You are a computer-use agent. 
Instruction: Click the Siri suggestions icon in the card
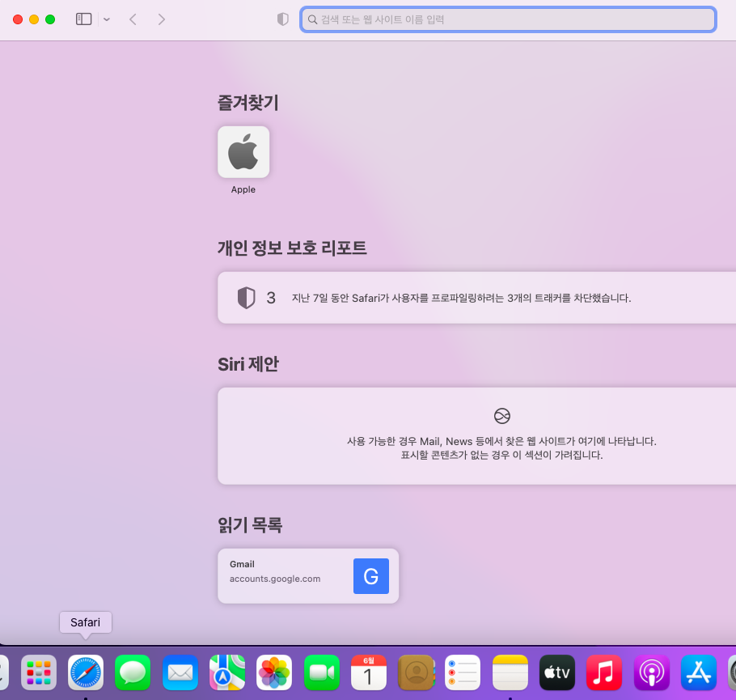(x=501, y=416)
